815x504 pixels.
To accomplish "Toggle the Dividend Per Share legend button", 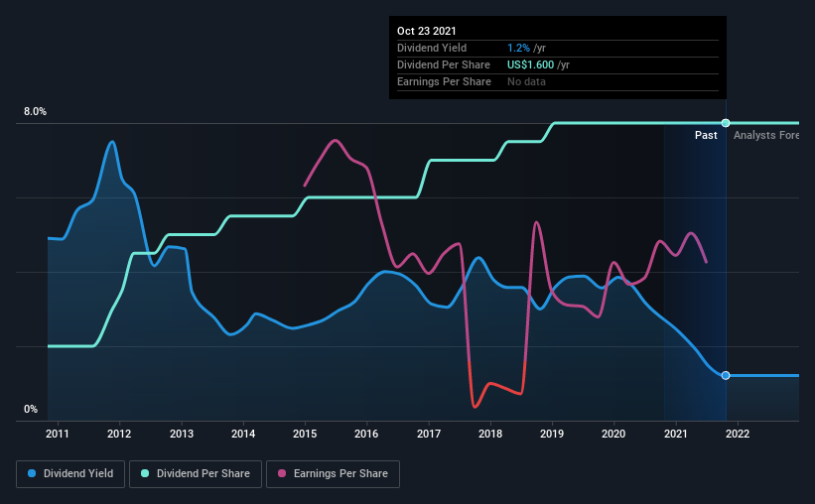I will (196, 474).
